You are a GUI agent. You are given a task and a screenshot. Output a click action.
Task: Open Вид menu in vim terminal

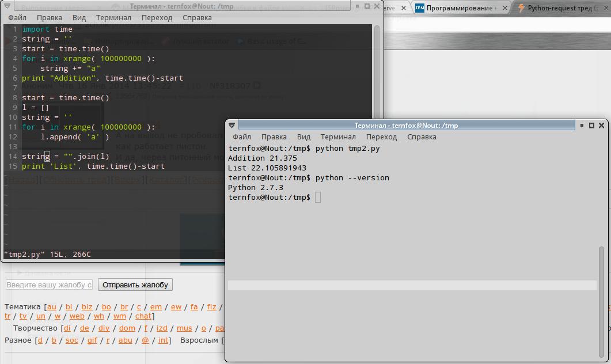[x=79, y=17]
